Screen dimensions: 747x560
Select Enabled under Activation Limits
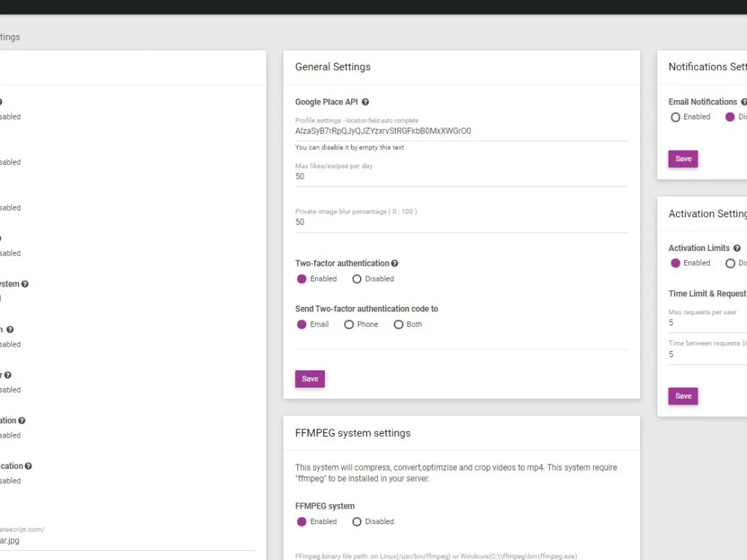(675, 264)
